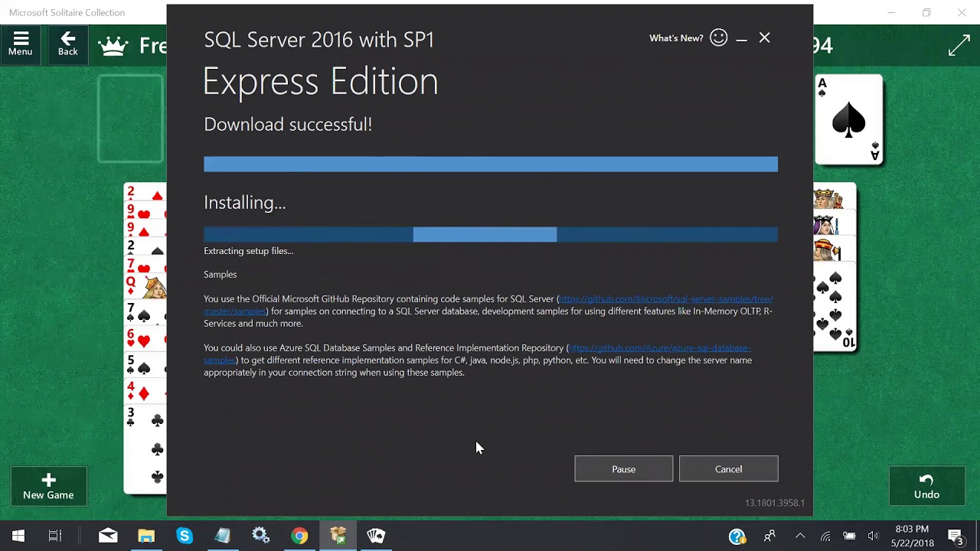Go Back in Solitaire Collection
The height and width of the screenshot is (551, 980).
tap(68, 44)
